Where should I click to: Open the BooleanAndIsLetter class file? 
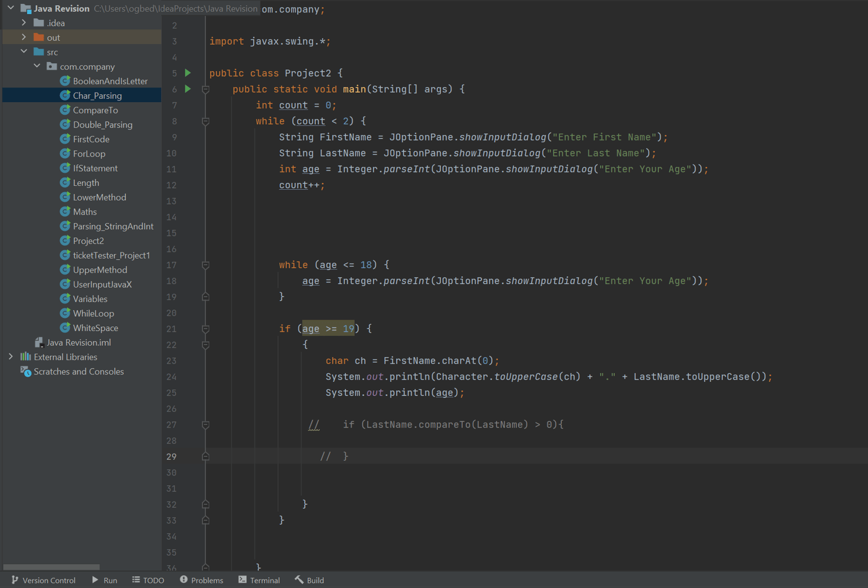[x=110, y=81]
